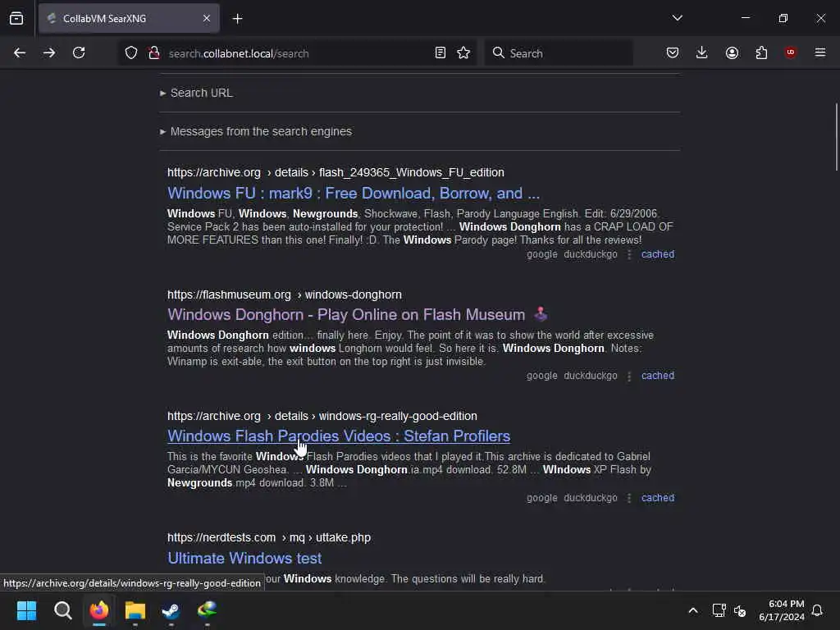Go forward one page
This screenshot has height=630, width=840.
[49, 53]
